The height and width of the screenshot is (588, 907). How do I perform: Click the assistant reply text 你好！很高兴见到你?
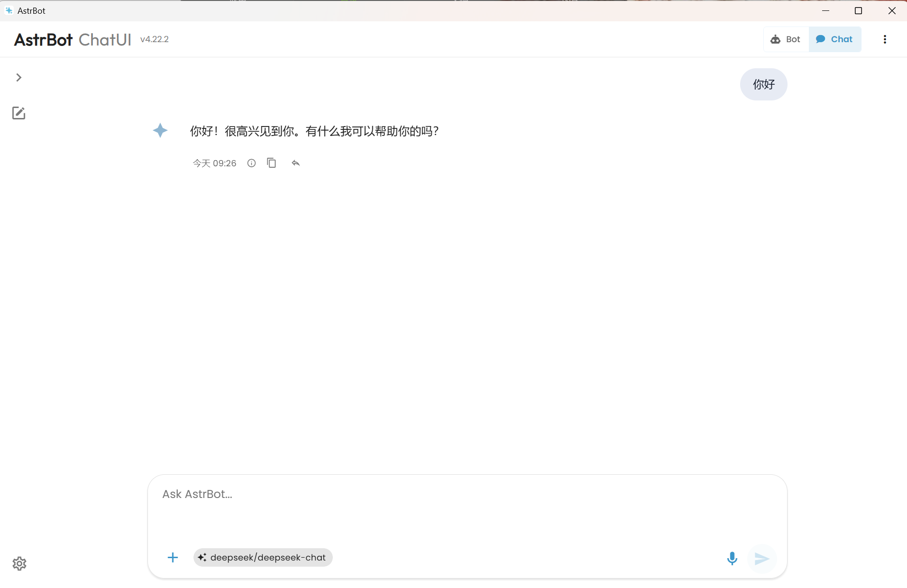314,131
